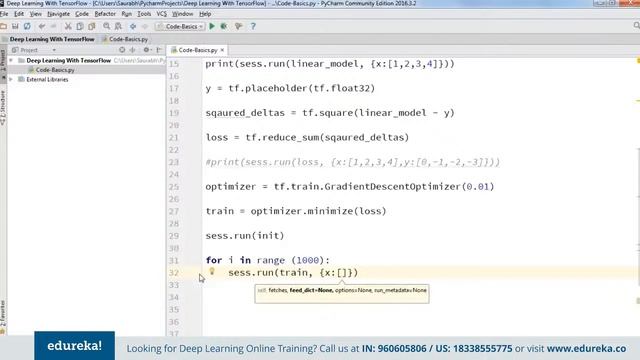Hide Project panel using the hide icon
This screenshot has width=640, height=360.
pos(159,50)
